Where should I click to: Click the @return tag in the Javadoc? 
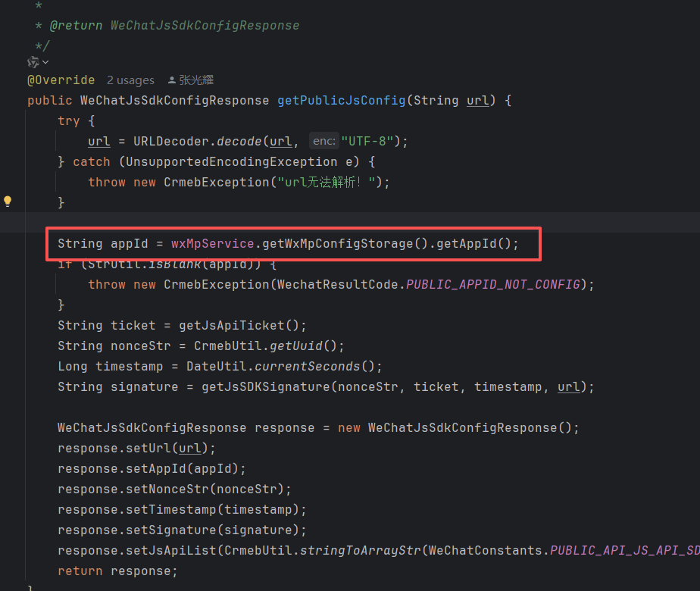[76, 26]
